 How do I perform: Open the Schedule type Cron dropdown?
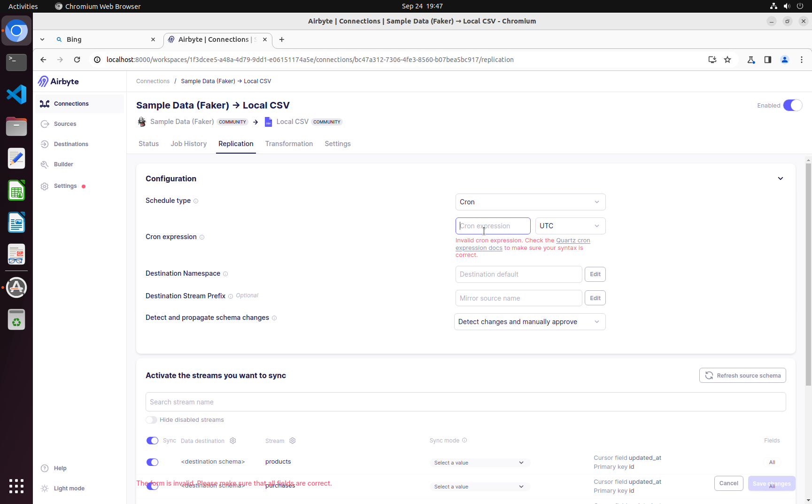point(530,202)
